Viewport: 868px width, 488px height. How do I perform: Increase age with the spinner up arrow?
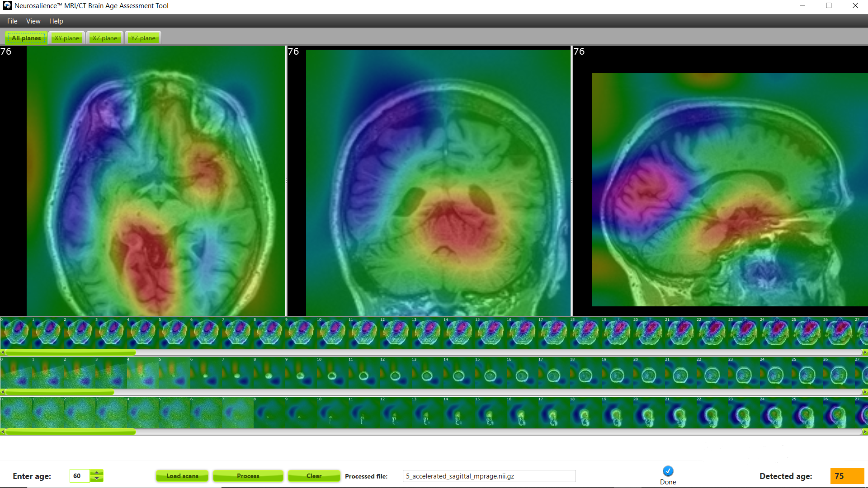97,473
